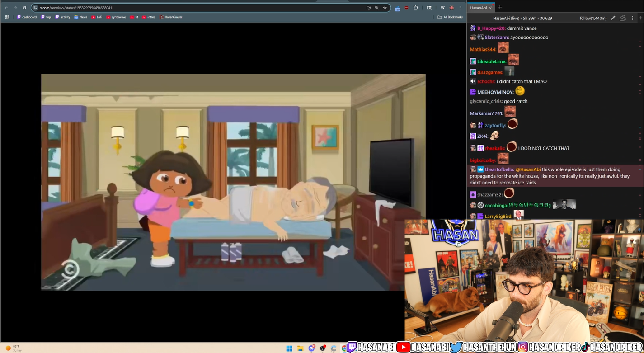Open the apps grid in bookmarks bar

pos(7,17)
